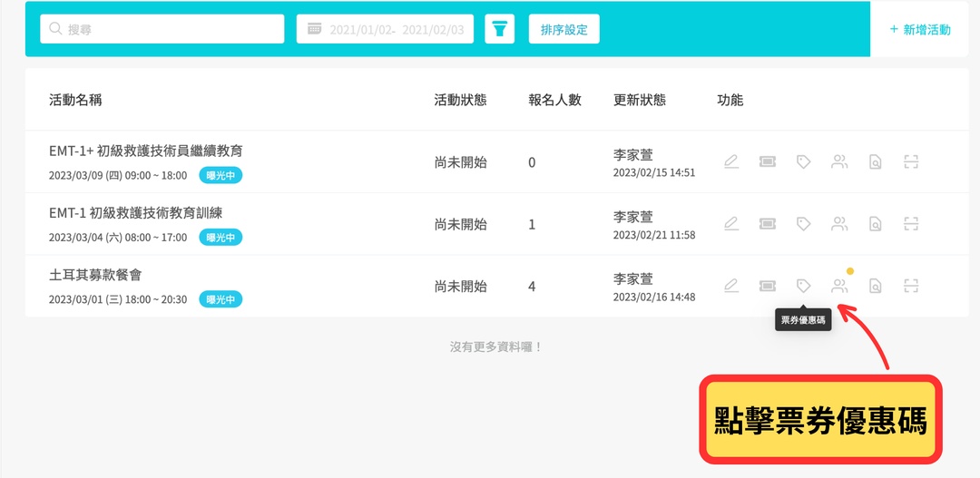Click into the 搜尋 search field
The width and height of the screenshot is (980, 478).
coord(162,29)
